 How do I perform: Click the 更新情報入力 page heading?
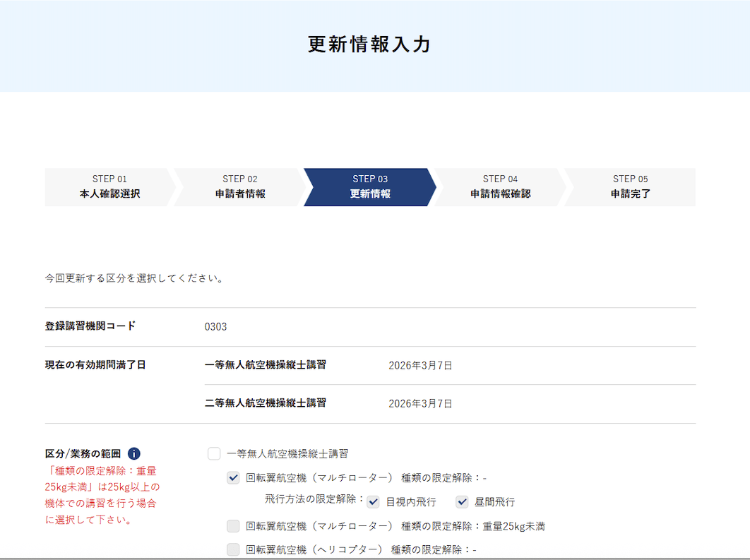[369, 44]
